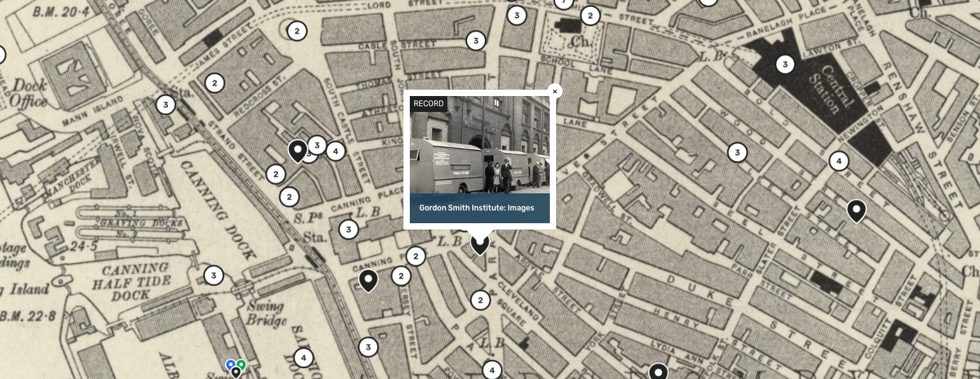Open the cluster of 3 near Canning Half Tide Dock

click(x=214, y=276)
